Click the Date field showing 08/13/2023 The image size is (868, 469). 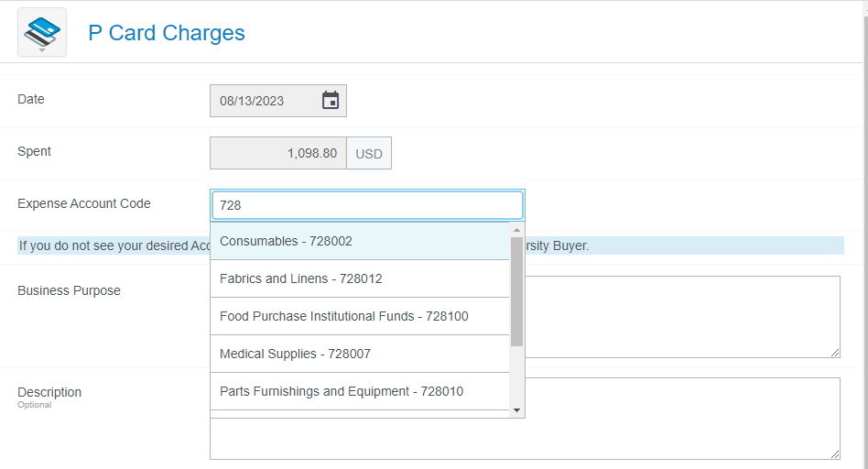click(x=266, y=101)
